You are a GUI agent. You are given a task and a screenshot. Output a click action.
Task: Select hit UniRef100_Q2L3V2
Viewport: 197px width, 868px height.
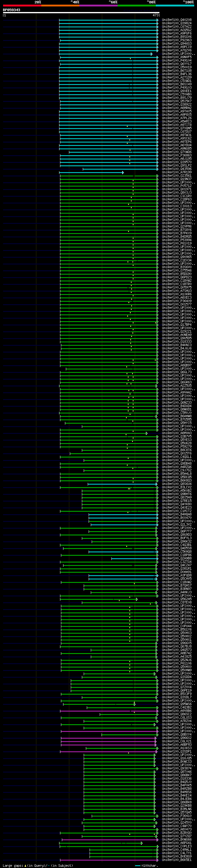tap(177, 525)
